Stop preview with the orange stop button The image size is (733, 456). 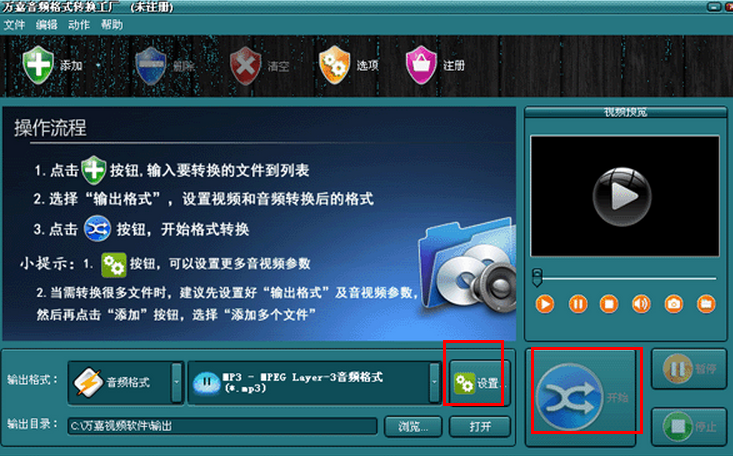point(609,304)
